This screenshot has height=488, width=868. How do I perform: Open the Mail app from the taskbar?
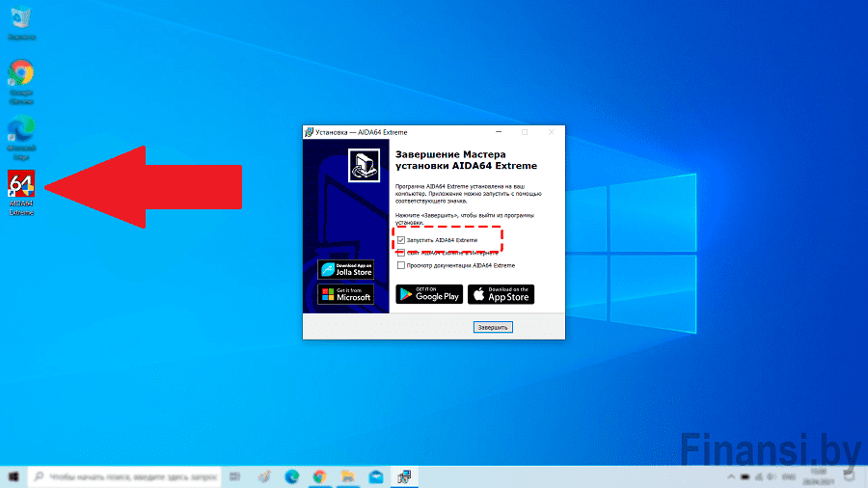(376, 477)
